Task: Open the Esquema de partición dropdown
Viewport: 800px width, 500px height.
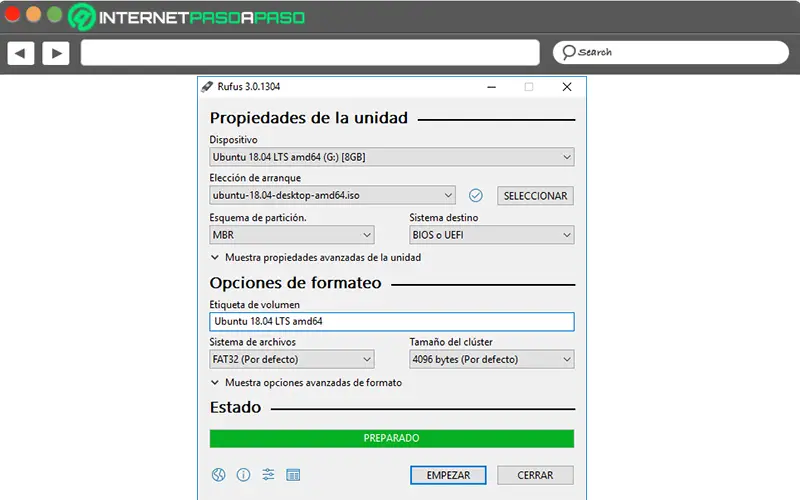Action: click(x=292, y=235)
